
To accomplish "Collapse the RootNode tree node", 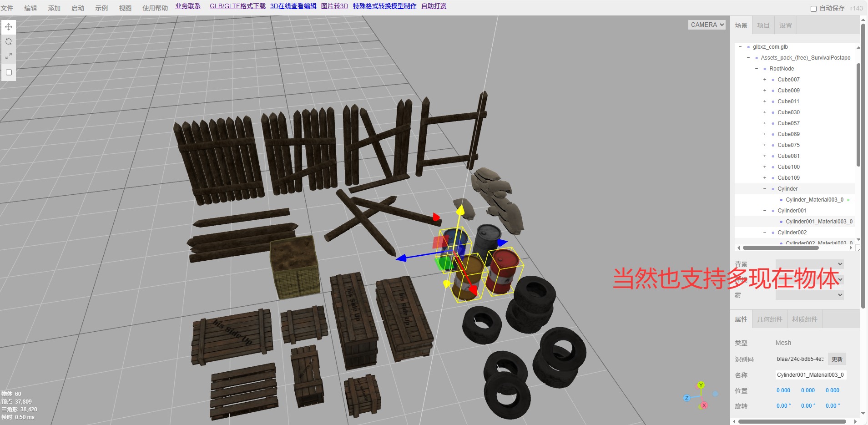I will pos(757,69).
